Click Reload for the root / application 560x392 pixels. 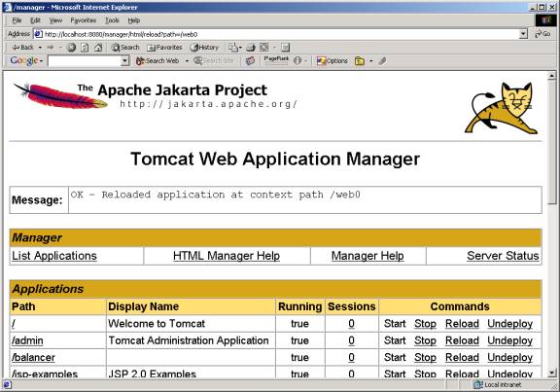coord(462,324)
